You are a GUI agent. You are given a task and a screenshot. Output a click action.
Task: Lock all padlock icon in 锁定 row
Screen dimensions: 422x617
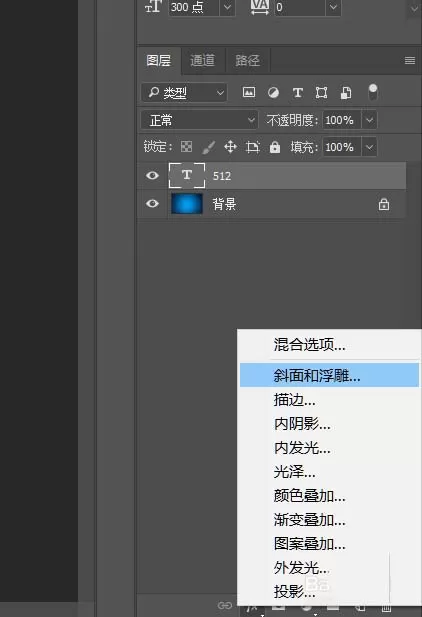[x=275, y=147]
